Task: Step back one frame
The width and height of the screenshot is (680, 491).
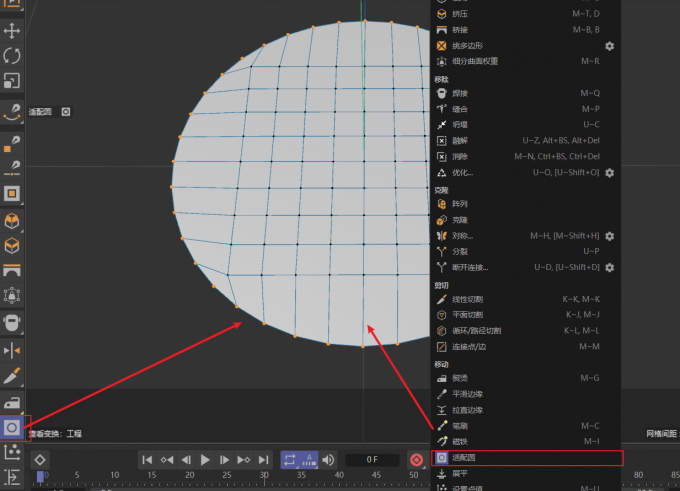Action: [186, 460]
